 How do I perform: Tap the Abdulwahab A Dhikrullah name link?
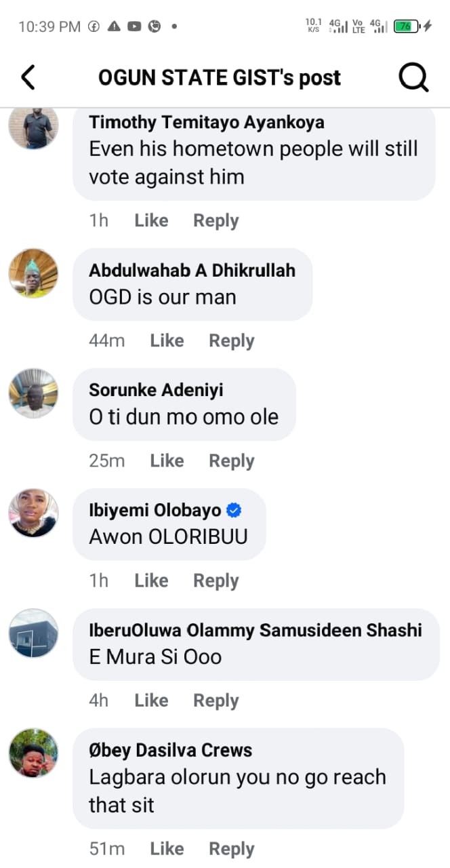(192, 270)
